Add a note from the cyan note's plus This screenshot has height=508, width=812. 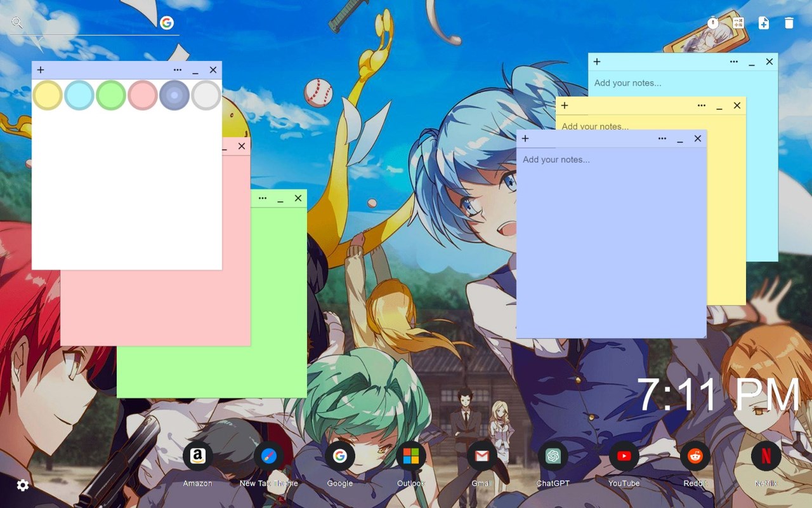[x=597, y=62]
